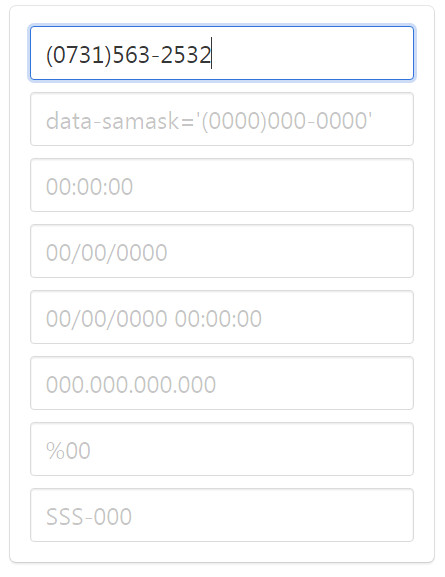This screenshot has height=577, width=445.
Task: Click the (0731) area code text
Action: pyautogui.click(x=79, y=55)
